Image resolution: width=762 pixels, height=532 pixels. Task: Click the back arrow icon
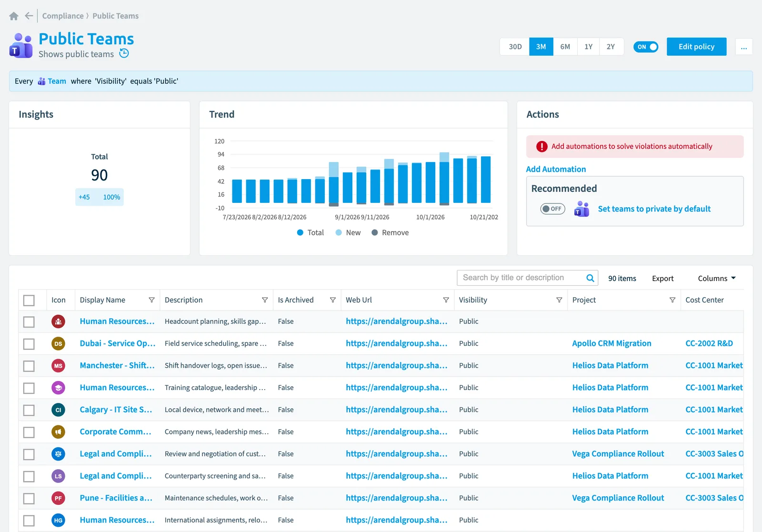tap(29, 16)
